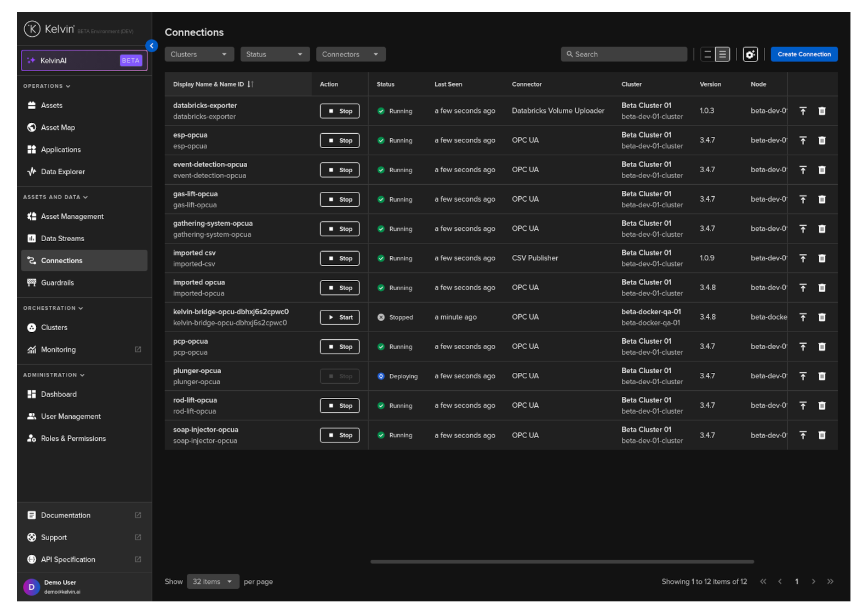Image resolution: width=868 pixels, height=614 pixels.
Task: Stop the gas-lift-opcua connection
Action: (x=340, y=200)
